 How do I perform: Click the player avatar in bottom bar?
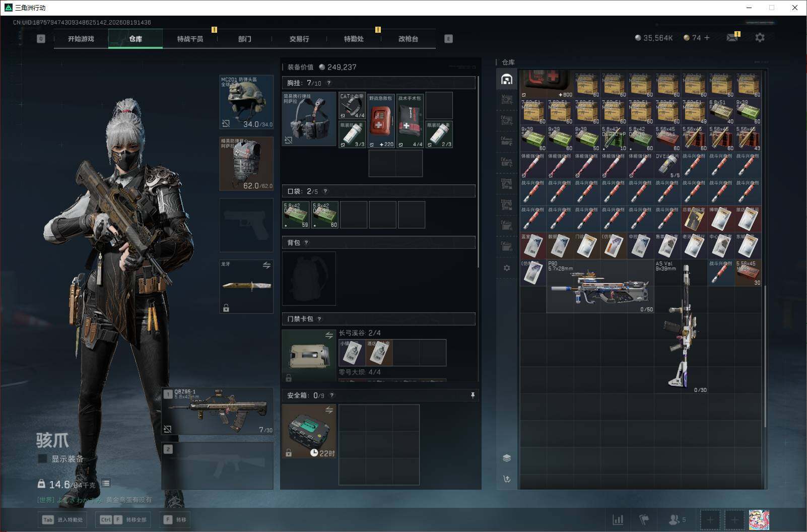(759, 519)
